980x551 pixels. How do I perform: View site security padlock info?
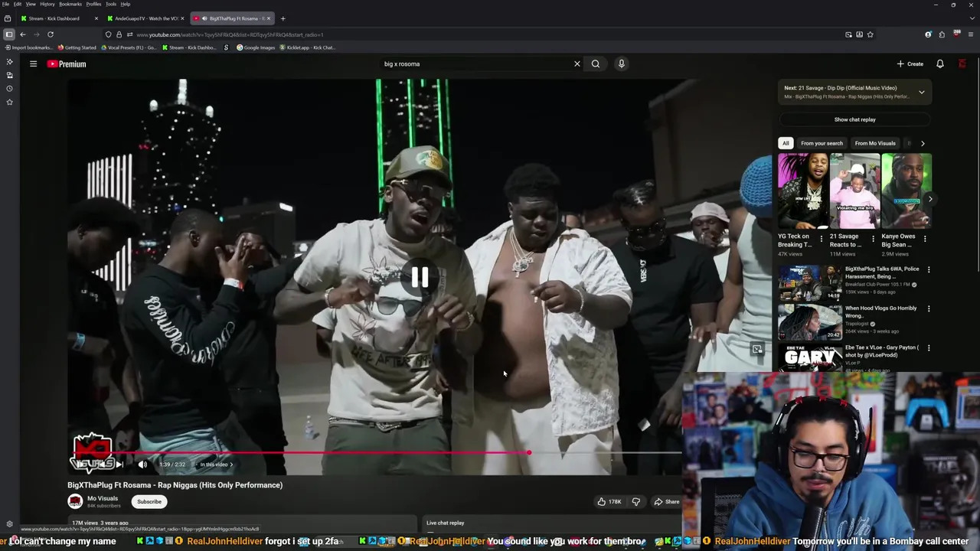point(119,34)
